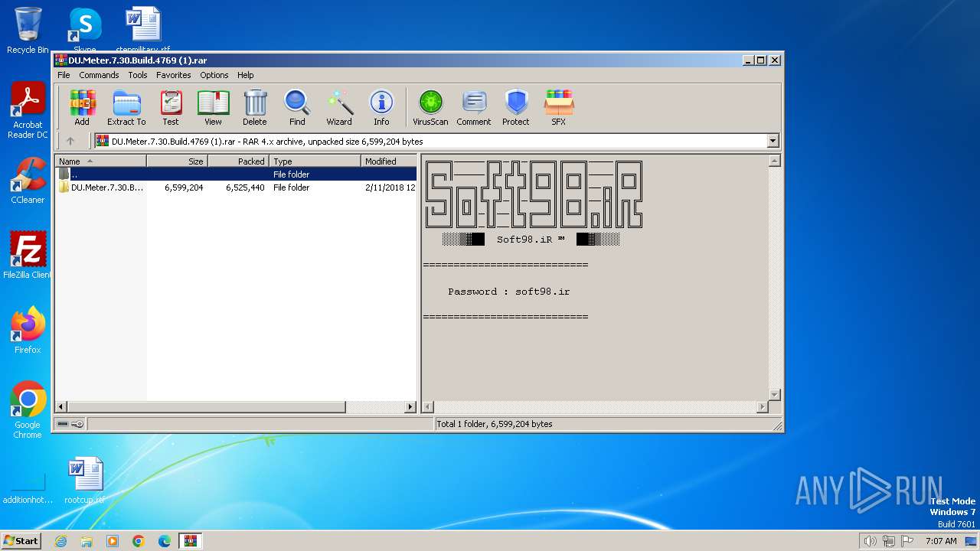Viewport: 980px width, 551px height.
Task: Open Skype desktop shortcut
Action: (84, 31)
